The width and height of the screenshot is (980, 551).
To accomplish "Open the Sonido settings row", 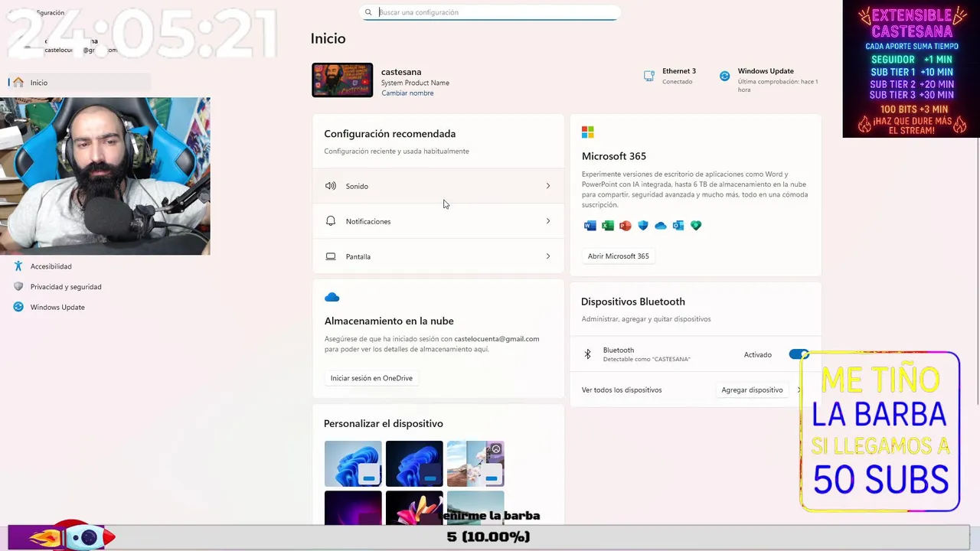I will point(438,186).
